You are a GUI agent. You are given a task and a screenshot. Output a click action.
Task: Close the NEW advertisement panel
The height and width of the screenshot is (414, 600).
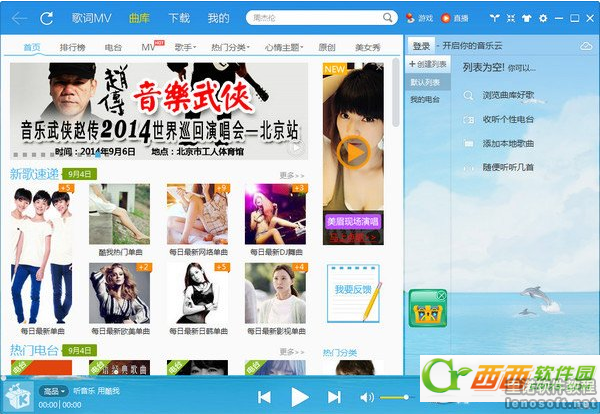coord(379,67)
